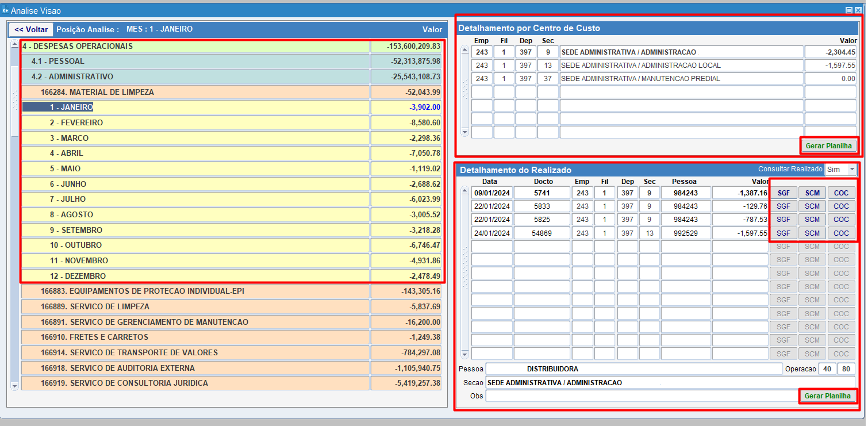
Task: Click Gerar Planilha in Centro de Custo panel
Action: click(828, 145)
